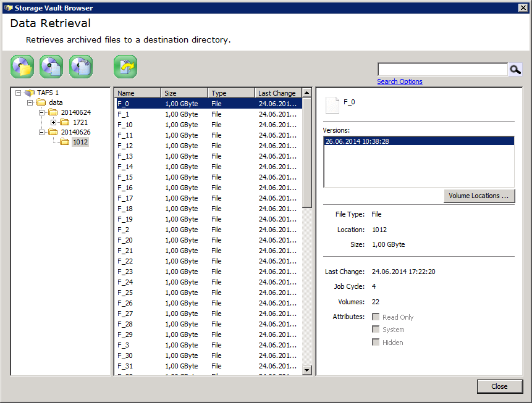Click the 1721 folder icon
The width and height of the screenshot is (532, 403).
click(65, 122)
